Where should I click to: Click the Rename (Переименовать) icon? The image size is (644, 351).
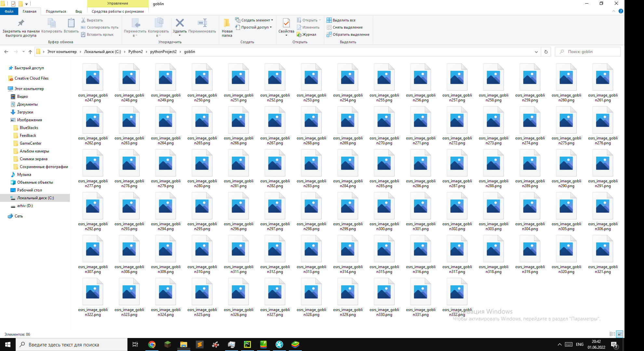click(202, 23)
